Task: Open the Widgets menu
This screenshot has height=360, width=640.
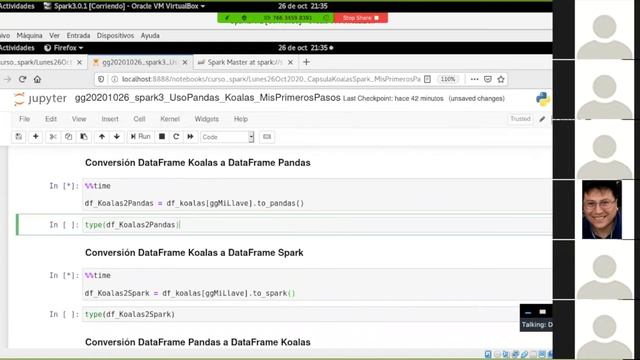Action: pos(207,119)
